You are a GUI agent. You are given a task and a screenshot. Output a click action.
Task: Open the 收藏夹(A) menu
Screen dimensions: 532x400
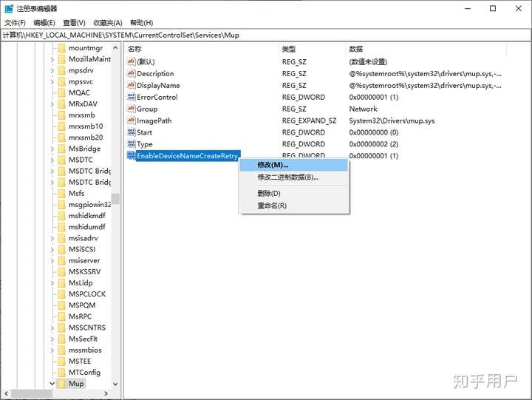108,23
